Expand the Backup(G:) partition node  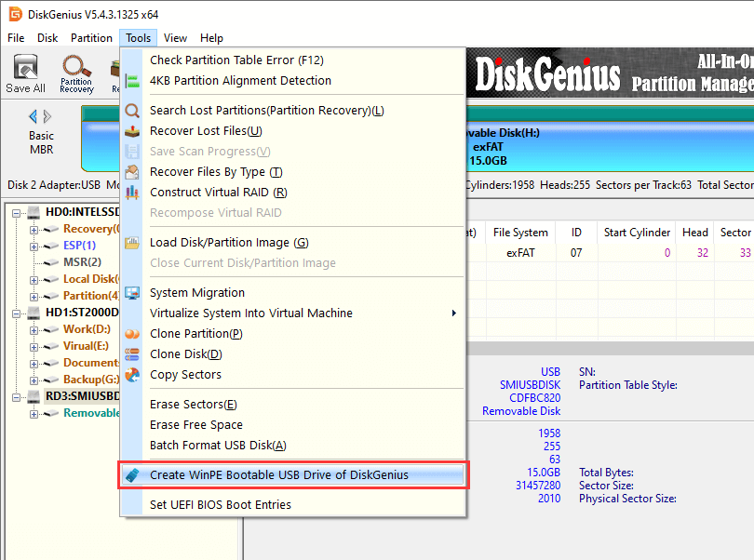click(34, 380)
